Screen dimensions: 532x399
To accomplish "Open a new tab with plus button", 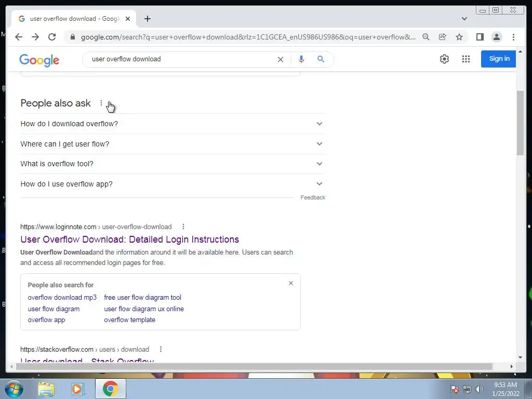I will [x=147, y=19].
